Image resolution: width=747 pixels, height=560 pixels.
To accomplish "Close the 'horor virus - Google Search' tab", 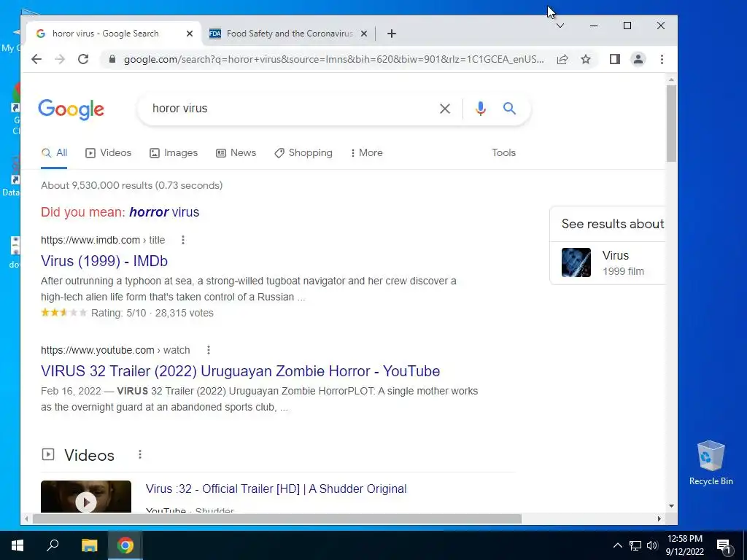I will point(190,34).
